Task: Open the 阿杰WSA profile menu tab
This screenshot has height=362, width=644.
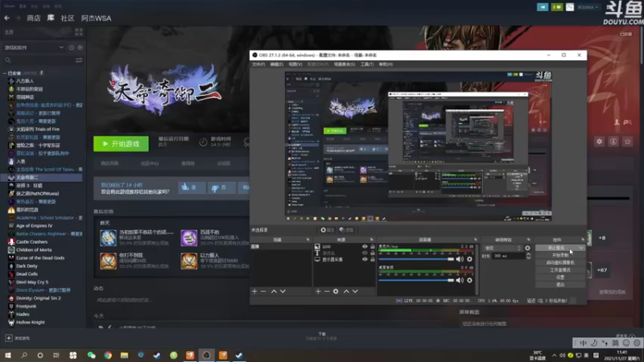Action: click(x=96, y=18)
